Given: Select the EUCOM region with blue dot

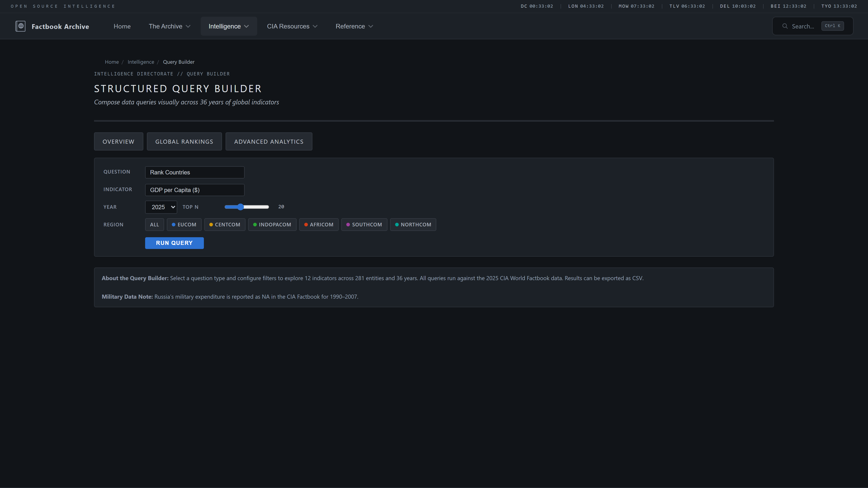Looking at the screenshot, I should (184, 225).
